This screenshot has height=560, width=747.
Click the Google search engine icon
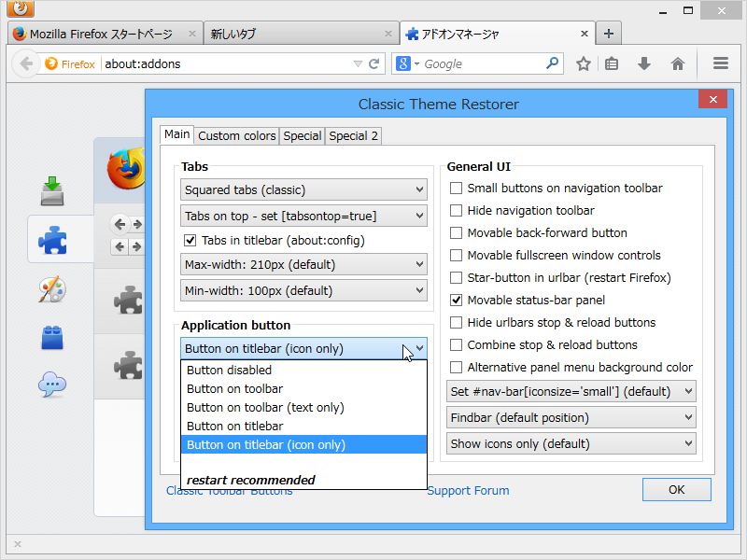tap(403, 63)
